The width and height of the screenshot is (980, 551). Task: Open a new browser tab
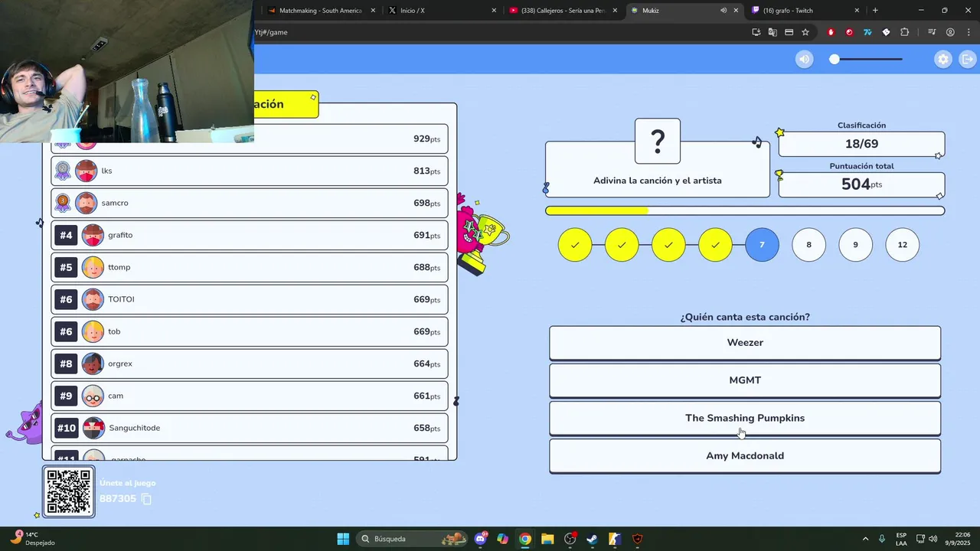point(875,11)
